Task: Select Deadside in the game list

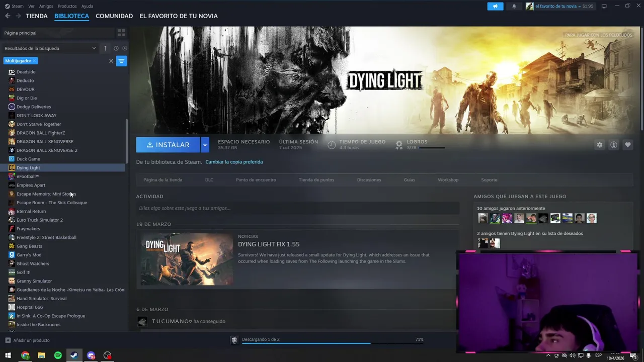Action: click(26, 72)
